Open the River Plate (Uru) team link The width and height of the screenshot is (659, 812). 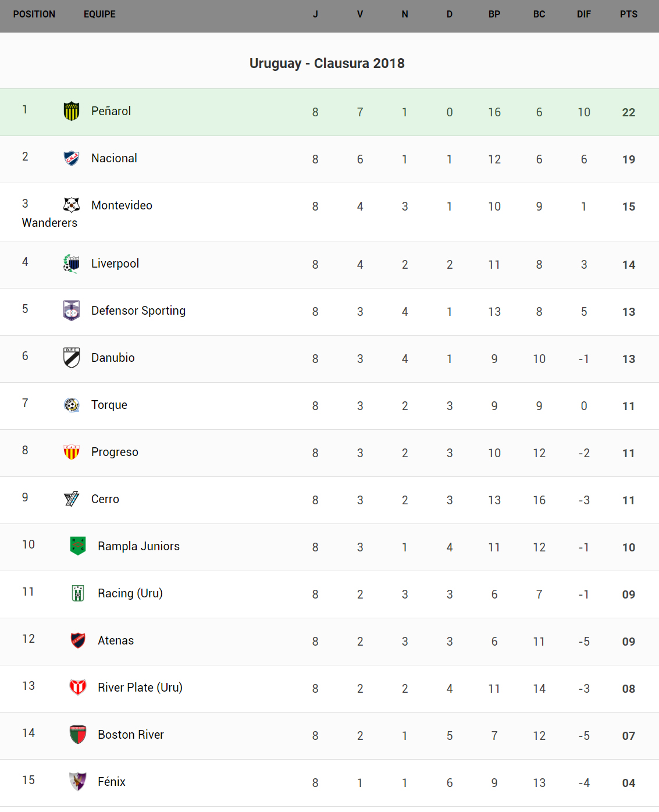pyautogui.click(x=140, y=688)
